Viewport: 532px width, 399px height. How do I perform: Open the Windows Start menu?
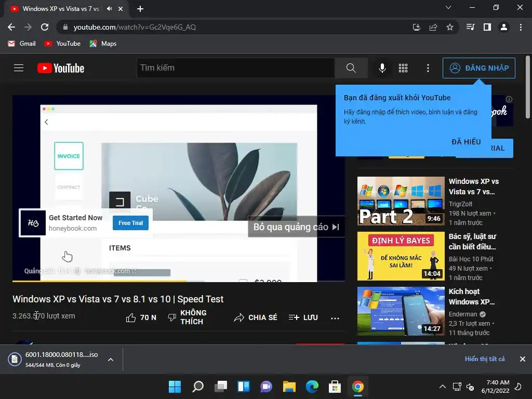point(175,387)
